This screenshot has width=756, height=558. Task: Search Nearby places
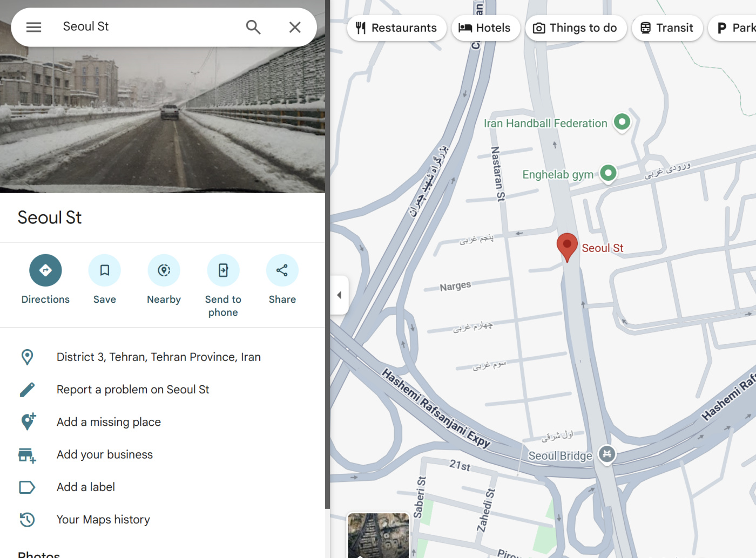(x=164, y=270)
